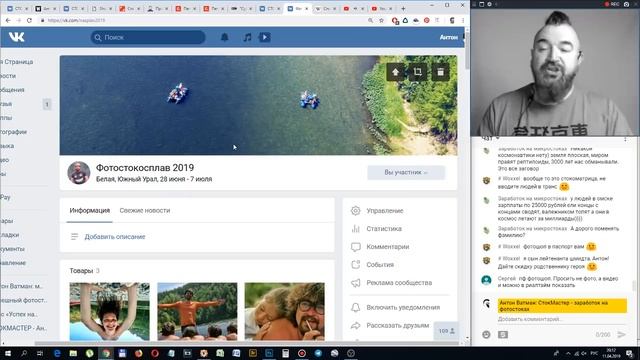This screenshot has width=640, height=360.
Task: Open the emoji picker in chat
Action: (486, 334)
